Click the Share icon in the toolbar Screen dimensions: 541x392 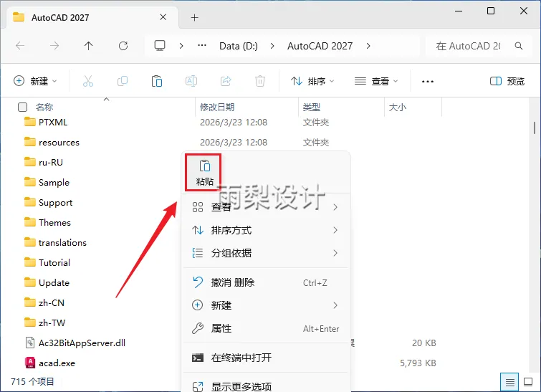pos(226,81)
